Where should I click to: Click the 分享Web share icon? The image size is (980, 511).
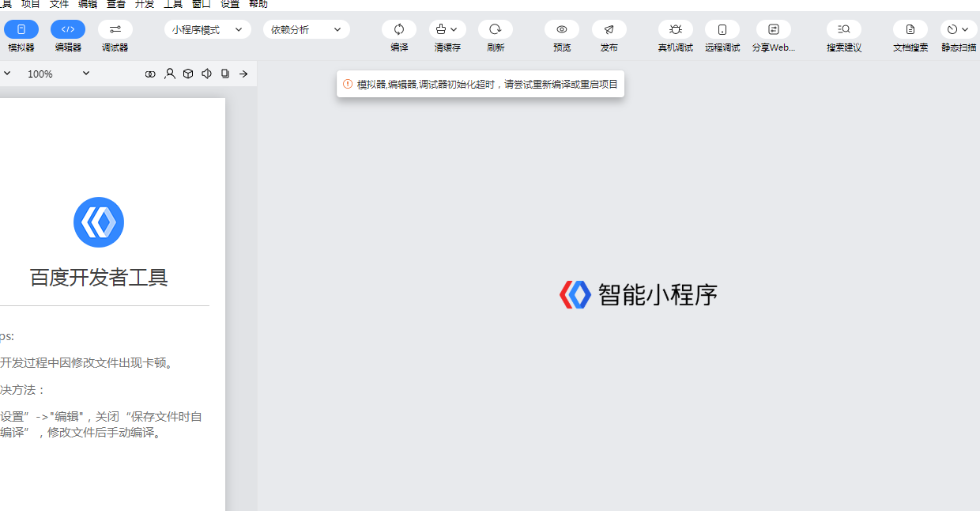pos(774,29)
